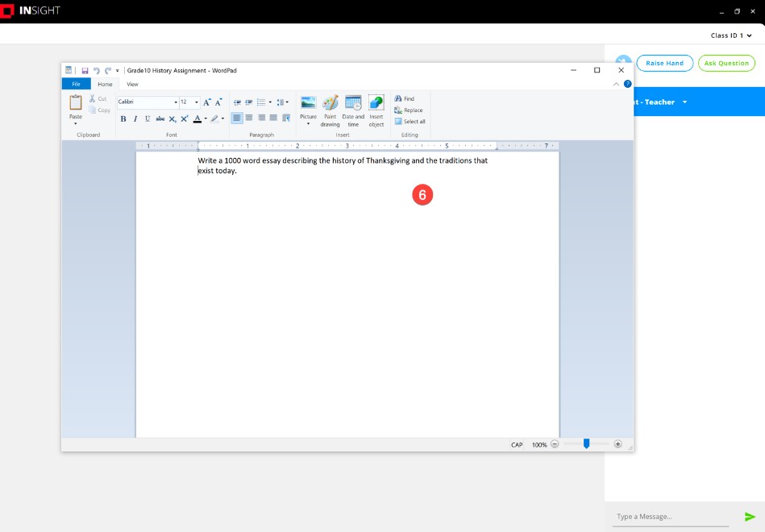Expand the Teacher chat dropdown arrow

click(x=685, y=102)
